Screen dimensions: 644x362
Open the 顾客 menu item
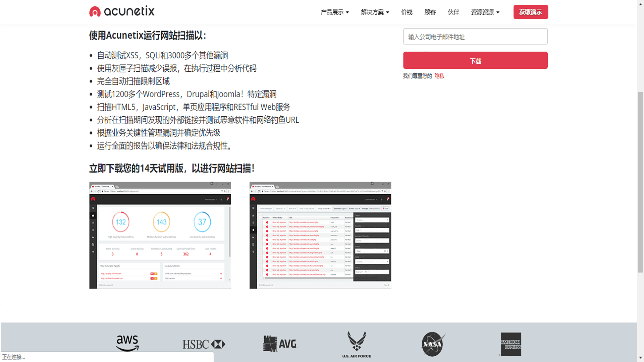pos(430,12)
